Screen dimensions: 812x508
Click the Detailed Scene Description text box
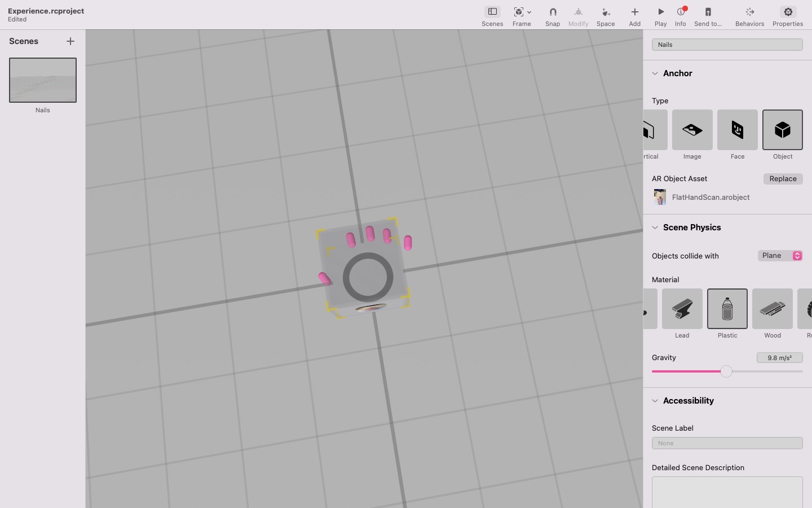pos(727,492)
